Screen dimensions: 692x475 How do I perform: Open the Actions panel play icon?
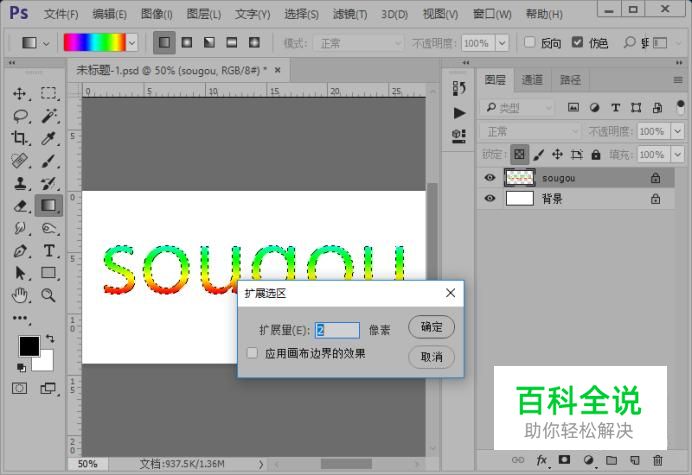(x=459, y=113)
